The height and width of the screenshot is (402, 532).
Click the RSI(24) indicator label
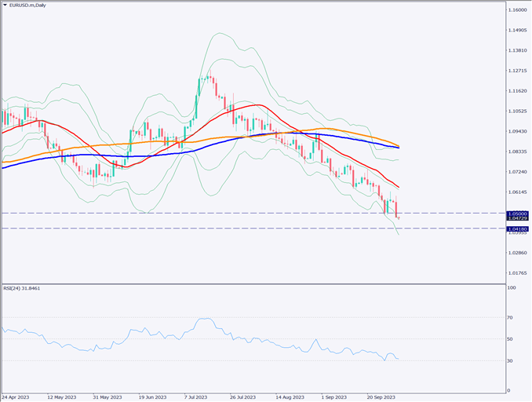22,288
